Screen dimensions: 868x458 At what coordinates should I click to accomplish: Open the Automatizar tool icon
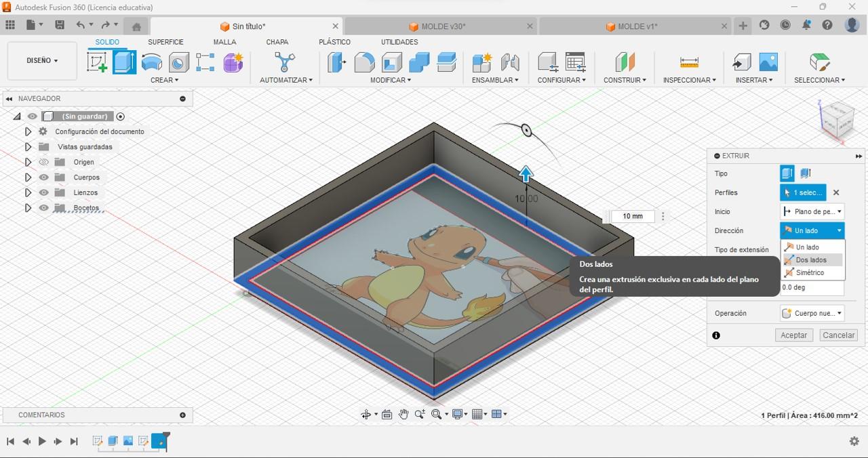click(x=285, y=62)
